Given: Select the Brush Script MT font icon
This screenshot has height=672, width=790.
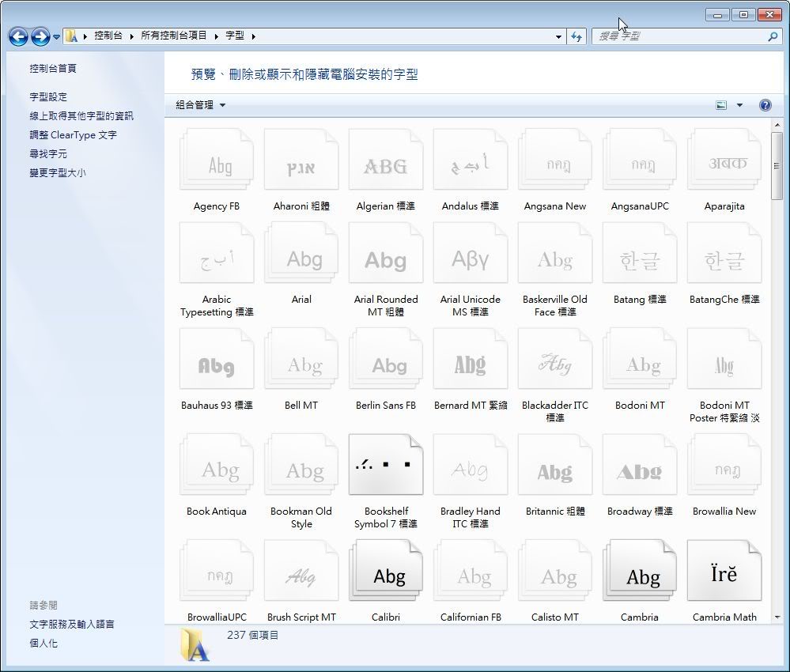Looking at the screenshot, I should 301,570.
